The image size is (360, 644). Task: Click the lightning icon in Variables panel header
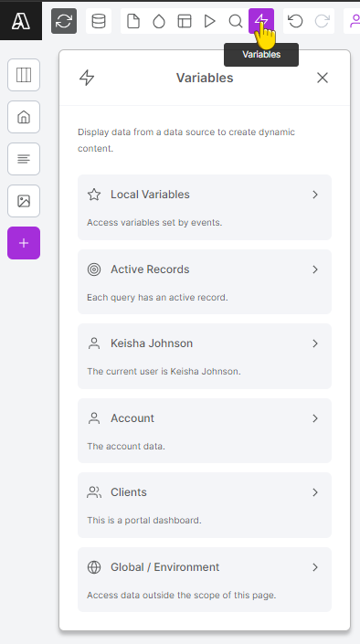(87, 78)
